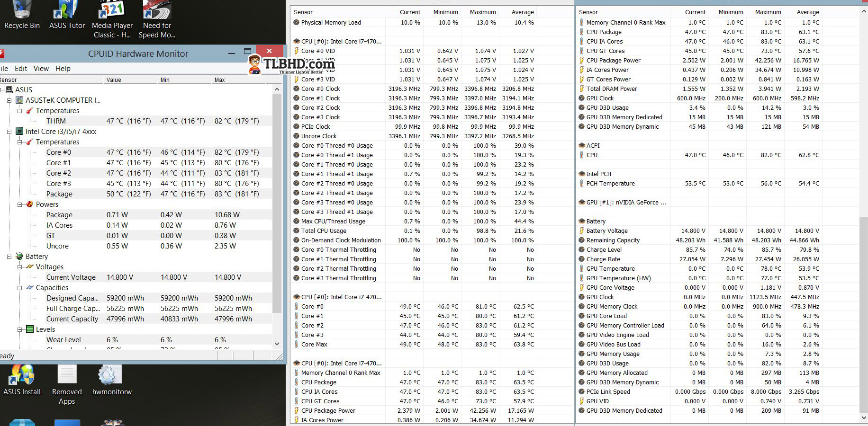Screen dimensions: 868x426
Task: Click the Min column header in HWMonitor
Action: [x=184, y=80]
